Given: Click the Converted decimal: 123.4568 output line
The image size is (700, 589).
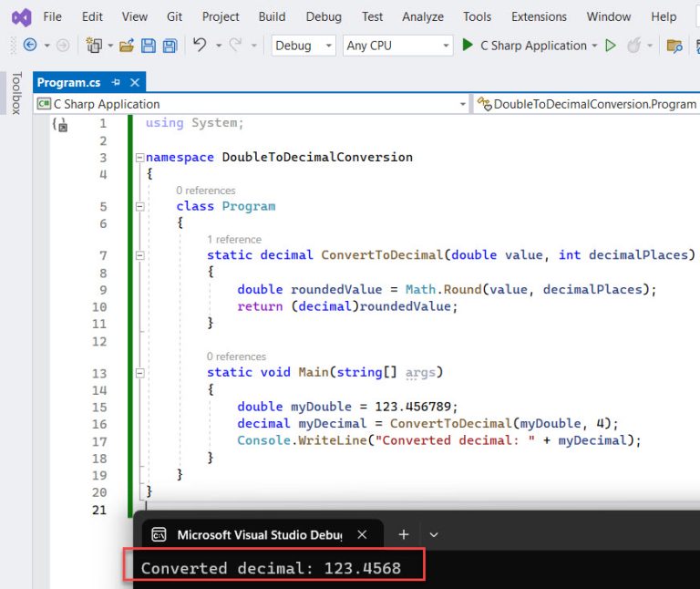Looking at the screenshot, I should coord(271,568).
